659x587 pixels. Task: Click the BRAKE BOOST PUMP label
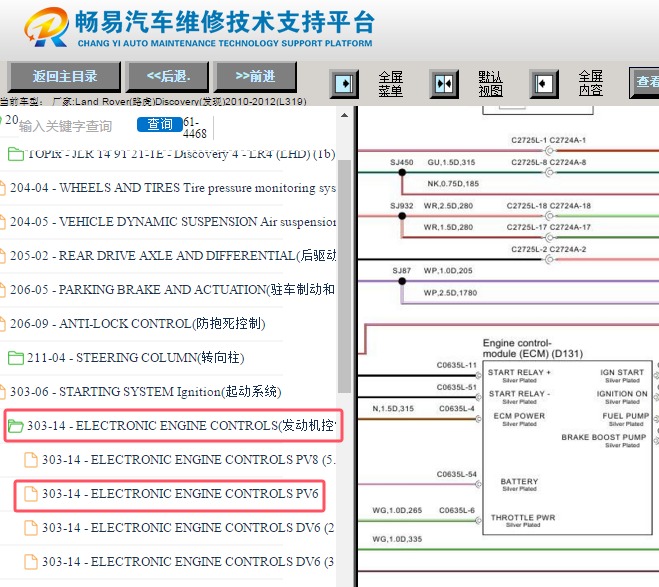click(x=604, y=437)
